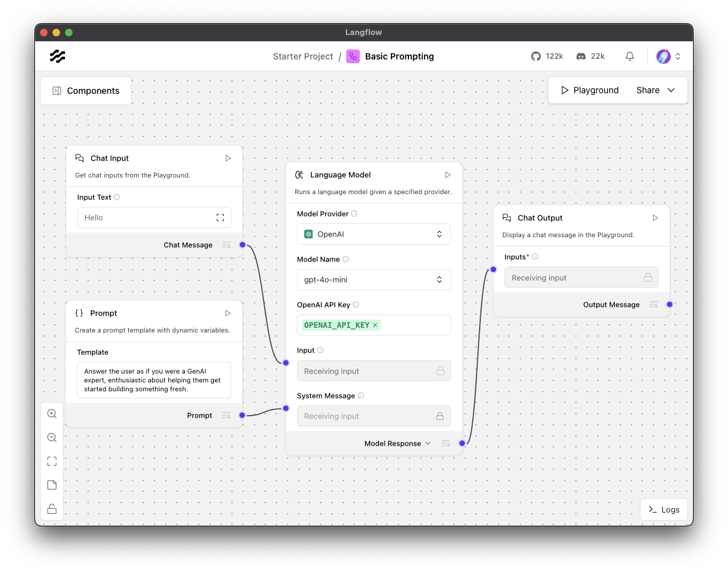Expand the Input Text field fullscreen icon
Viewport: 728px width, 572px height.
(x=220, y=218)
